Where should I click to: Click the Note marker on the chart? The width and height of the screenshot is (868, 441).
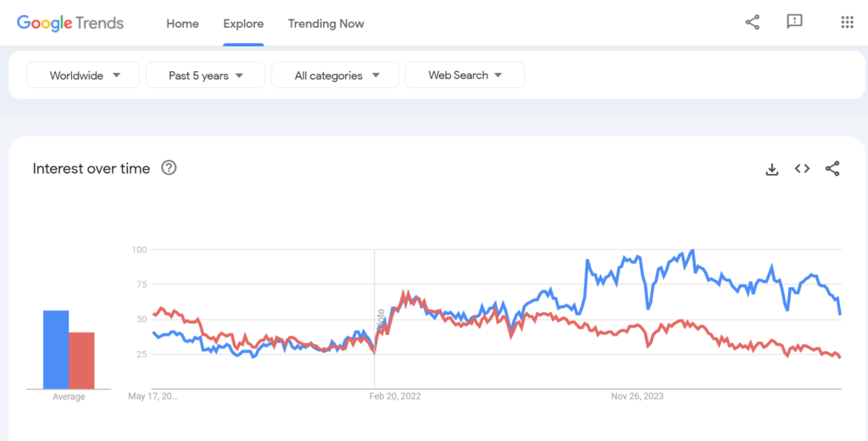tap(381, 321)
